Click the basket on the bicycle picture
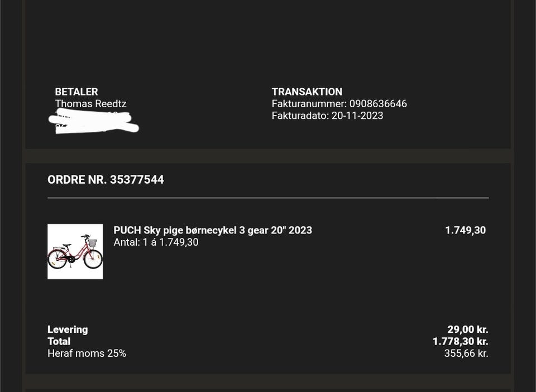The image size is (536, 392). (92, 243)
